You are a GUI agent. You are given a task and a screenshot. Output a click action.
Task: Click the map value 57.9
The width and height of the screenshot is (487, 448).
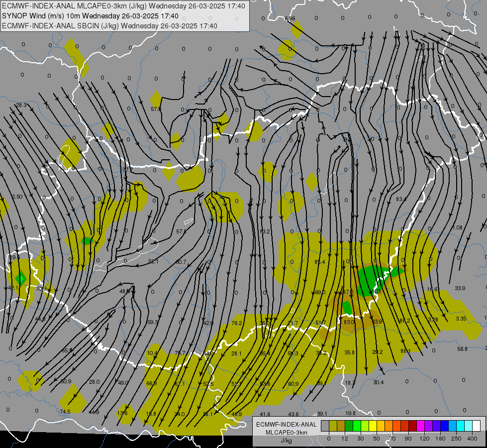[x=156, y=109]
